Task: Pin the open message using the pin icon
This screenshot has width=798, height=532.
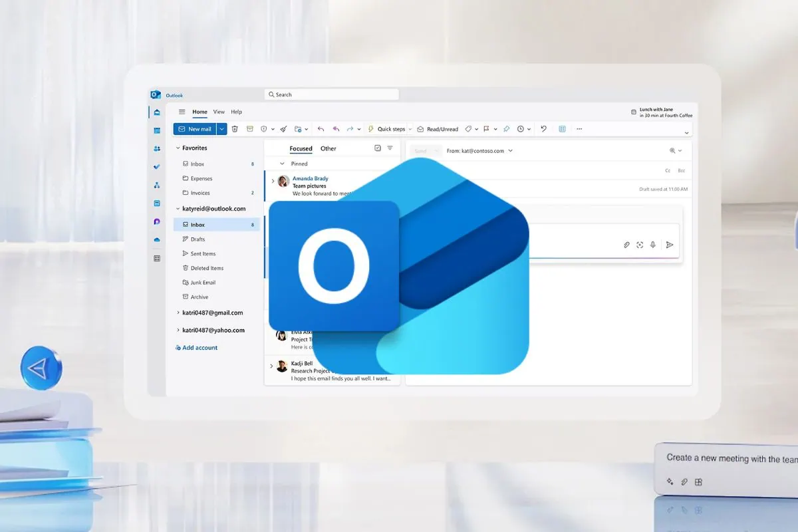Action: (506, 129)
